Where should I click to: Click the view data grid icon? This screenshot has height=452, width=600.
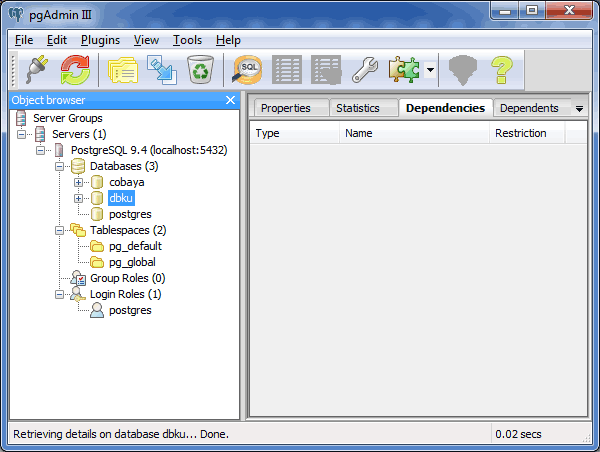coord(287,70)
